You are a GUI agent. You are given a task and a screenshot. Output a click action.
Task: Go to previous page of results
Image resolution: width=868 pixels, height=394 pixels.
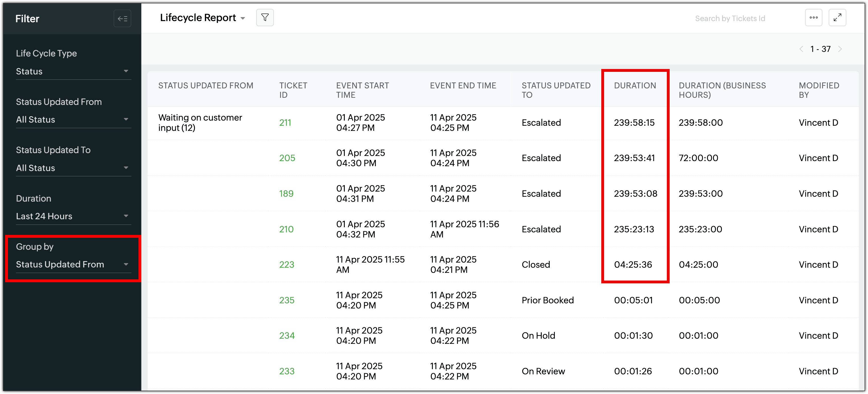coord(801,49)
